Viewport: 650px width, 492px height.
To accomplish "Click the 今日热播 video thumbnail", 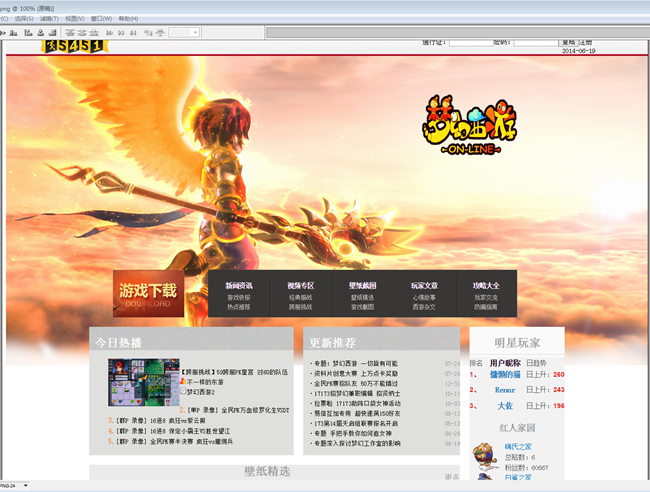I will (143, 381).
